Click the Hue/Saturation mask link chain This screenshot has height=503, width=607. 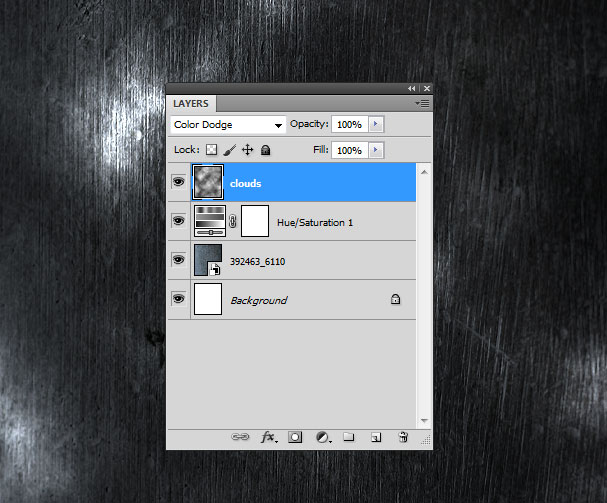pos(233,221)
